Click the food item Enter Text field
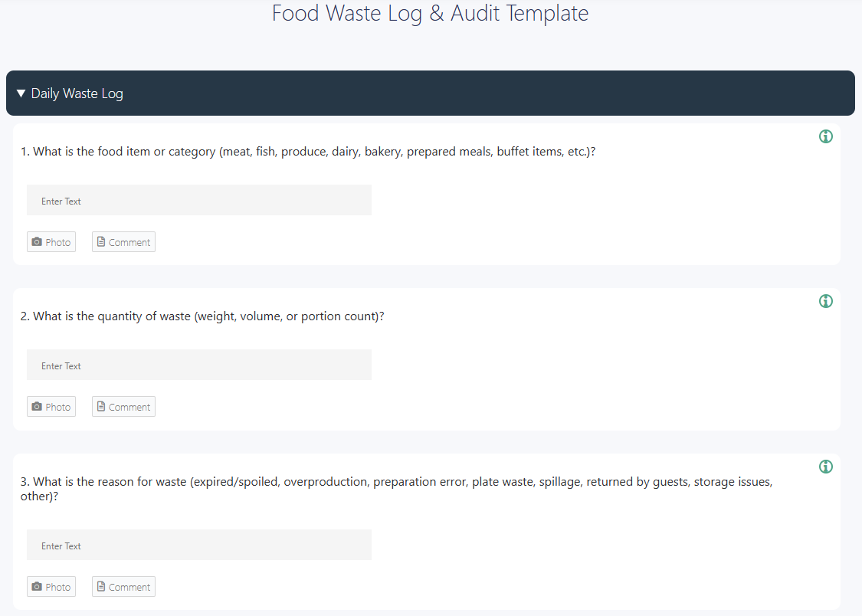862x616 pixels. (199, 199)
